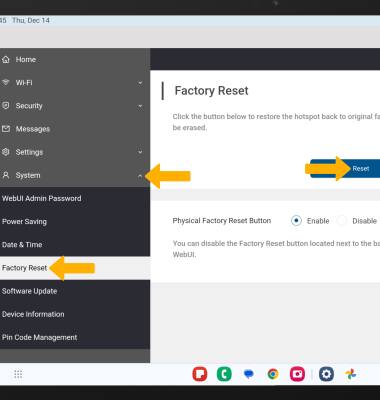Open Messages in the sidebar

75,129
